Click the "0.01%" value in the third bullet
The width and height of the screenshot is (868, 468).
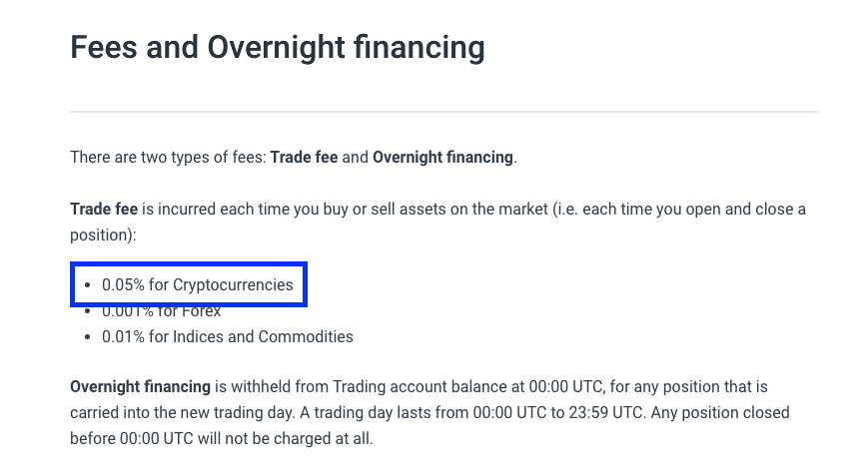point(123,337)
